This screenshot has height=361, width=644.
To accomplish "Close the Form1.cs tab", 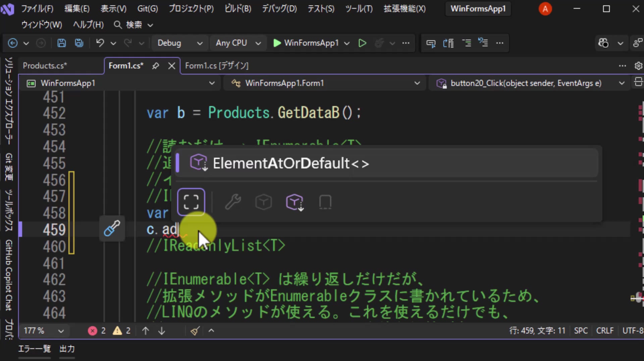I will pos(172,66).
